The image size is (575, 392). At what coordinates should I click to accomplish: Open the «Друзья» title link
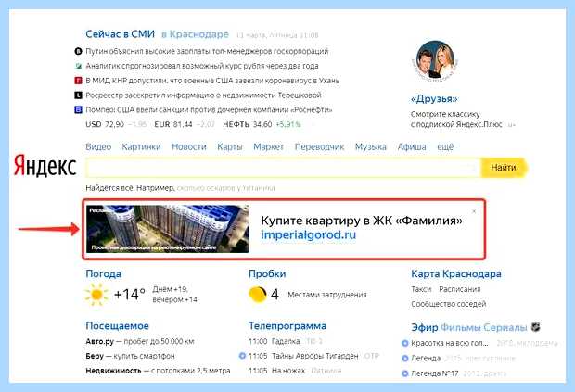(x=435, y=99)
